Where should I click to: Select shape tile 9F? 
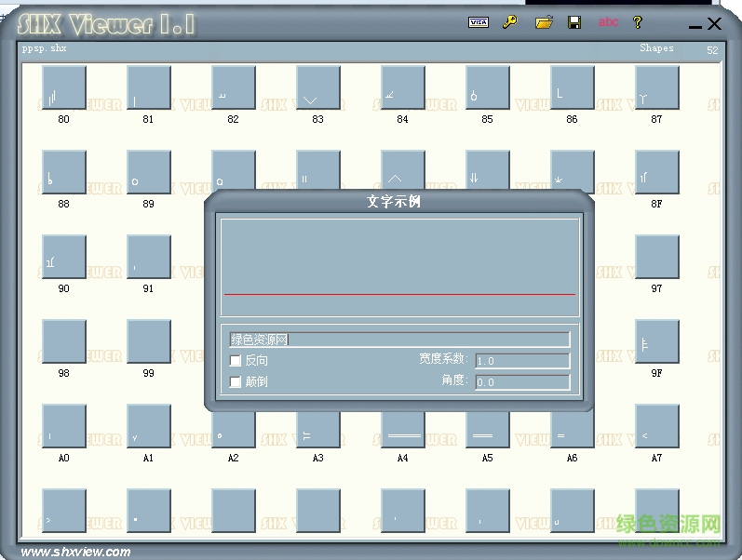(657, 341)
